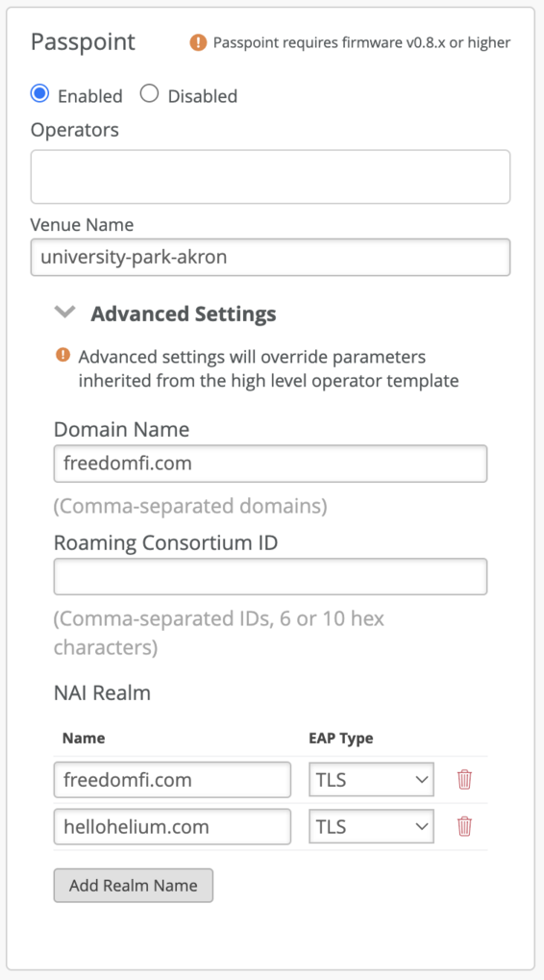Click the Roaming Consortium ID field
The width and height of the screenshot is (544, 980).
click(270, 576)
